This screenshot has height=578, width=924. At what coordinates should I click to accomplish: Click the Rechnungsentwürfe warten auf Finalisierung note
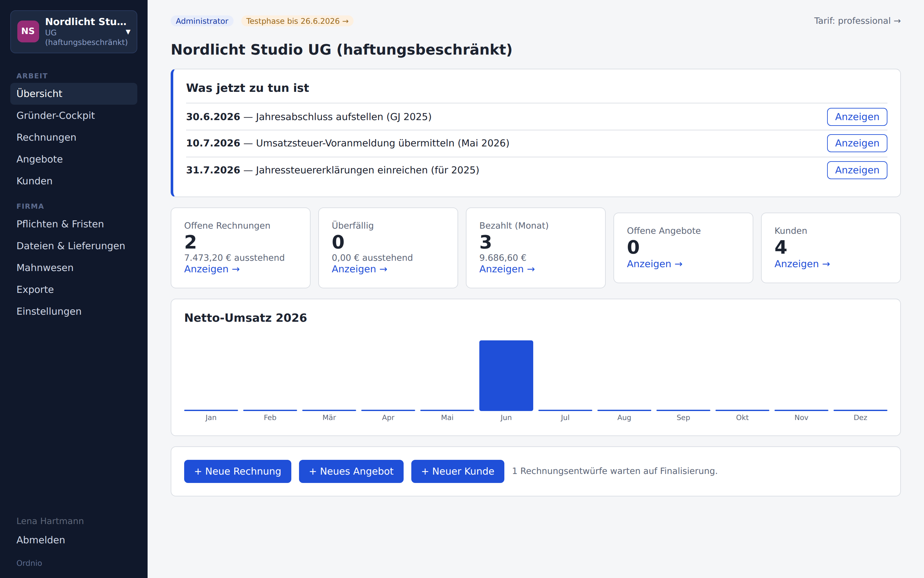(x=615, y=471)
